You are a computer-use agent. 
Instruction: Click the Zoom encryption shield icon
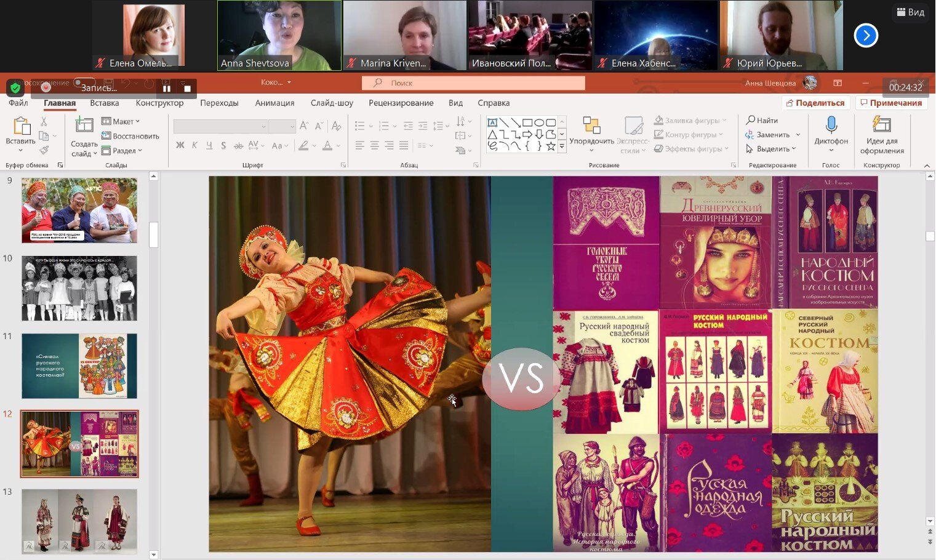(x=15, y=88)
